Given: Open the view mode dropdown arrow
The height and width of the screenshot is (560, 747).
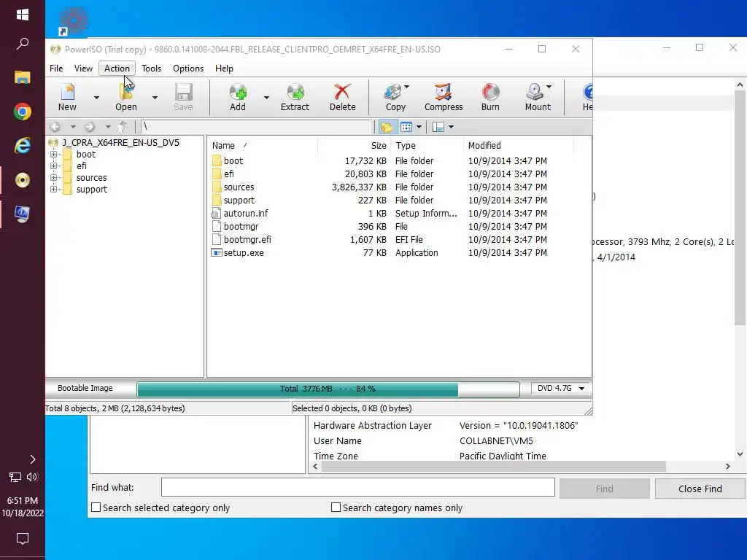Looking at the screenshot, I should click(419, 127).
